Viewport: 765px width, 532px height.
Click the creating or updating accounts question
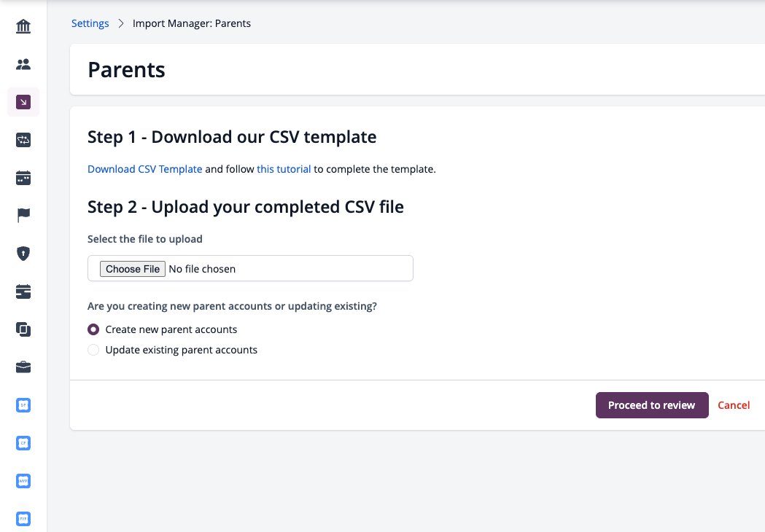232,306
